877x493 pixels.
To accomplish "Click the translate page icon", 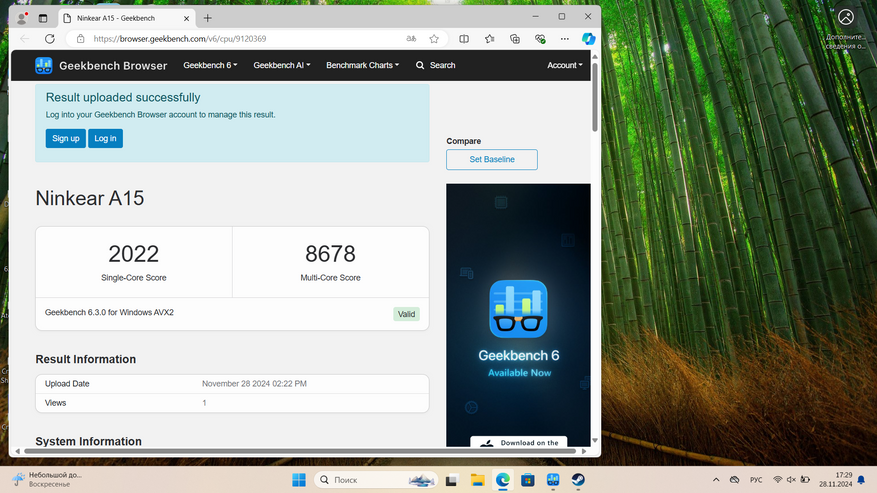I will (411, 39).
